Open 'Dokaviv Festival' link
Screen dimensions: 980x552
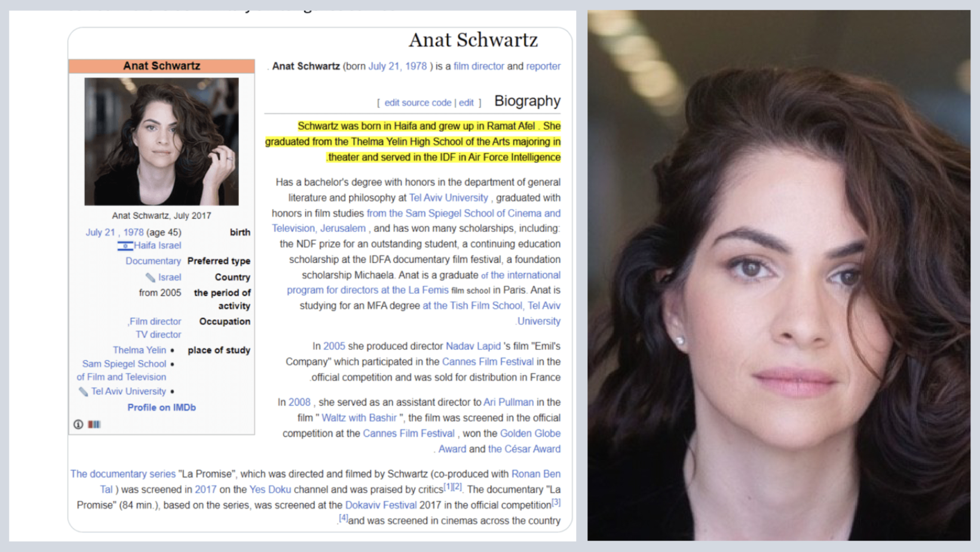coord(381,505)
